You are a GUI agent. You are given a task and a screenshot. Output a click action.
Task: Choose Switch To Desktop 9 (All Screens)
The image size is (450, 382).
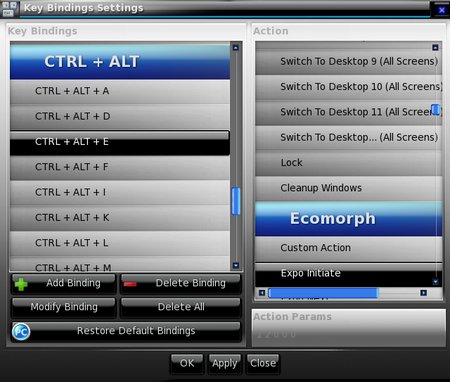tap(349, 62)
